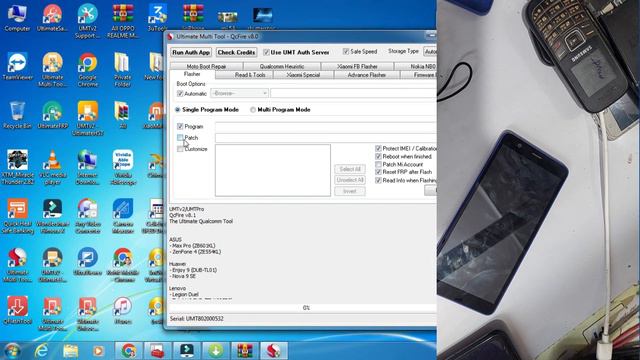
Task: Open the Storage Type dropdown
Action: [x=430, y=52]
